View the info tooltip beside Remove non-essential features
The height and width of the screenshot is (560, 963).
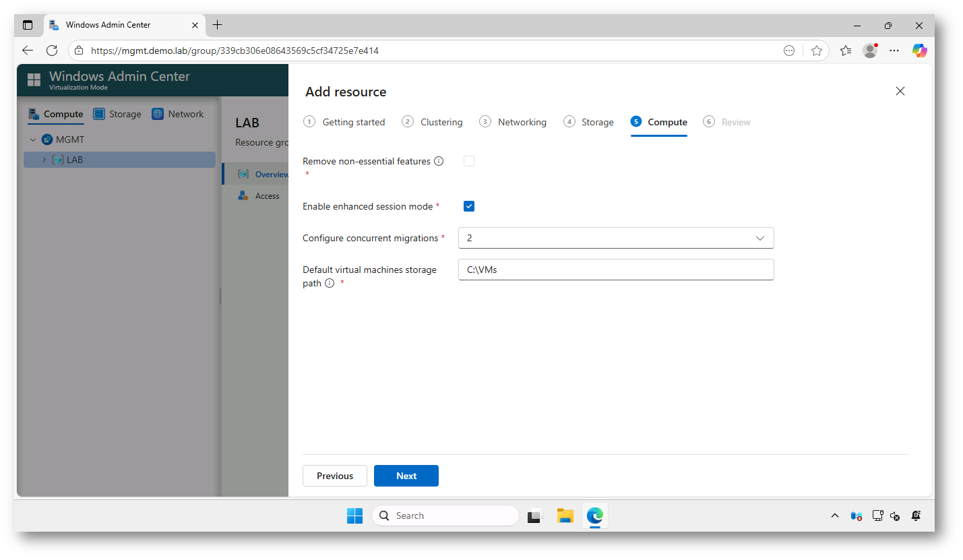pyautogui.click(x=439, y=161)
